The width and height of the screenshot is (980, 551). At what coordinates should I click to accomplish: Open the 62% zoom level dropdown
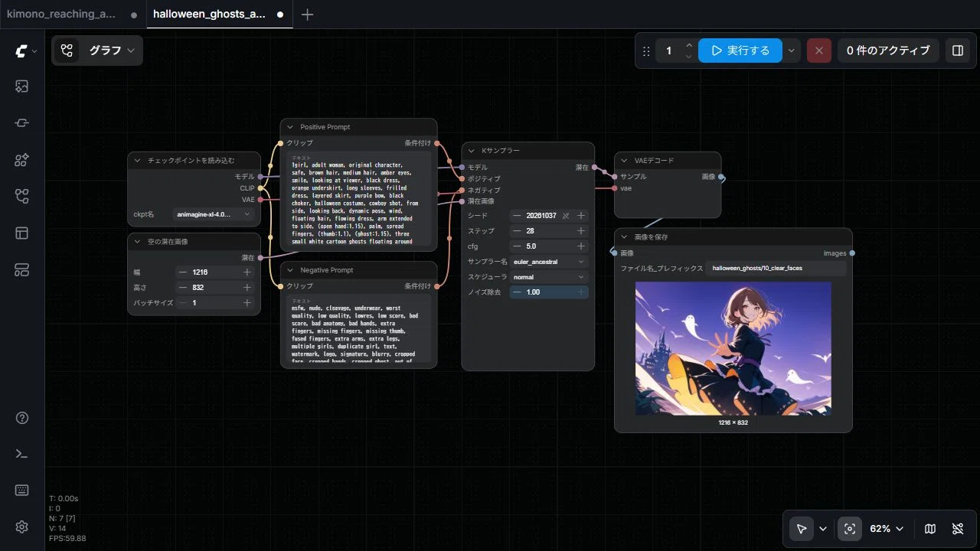(887, 529)
